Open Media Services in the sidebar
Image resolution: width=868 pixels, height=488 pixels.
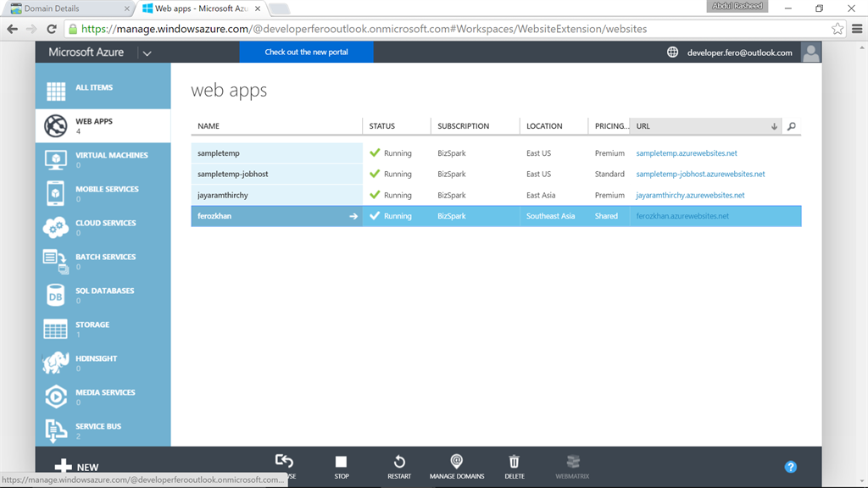coord(103,396)
